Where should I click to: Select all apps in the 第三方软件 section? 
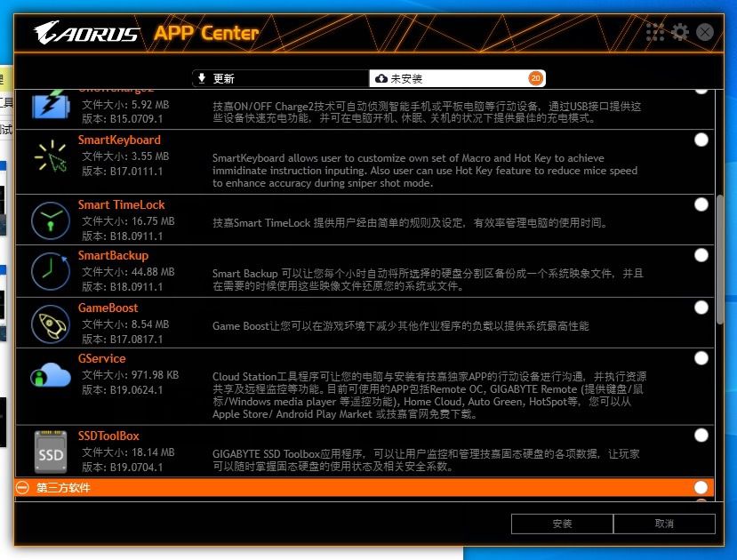pos(701,487)
